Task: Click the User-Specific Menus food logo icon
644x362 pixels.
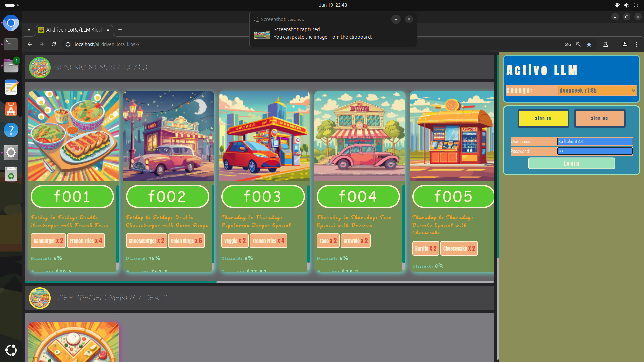Action: tap(40, 298)
